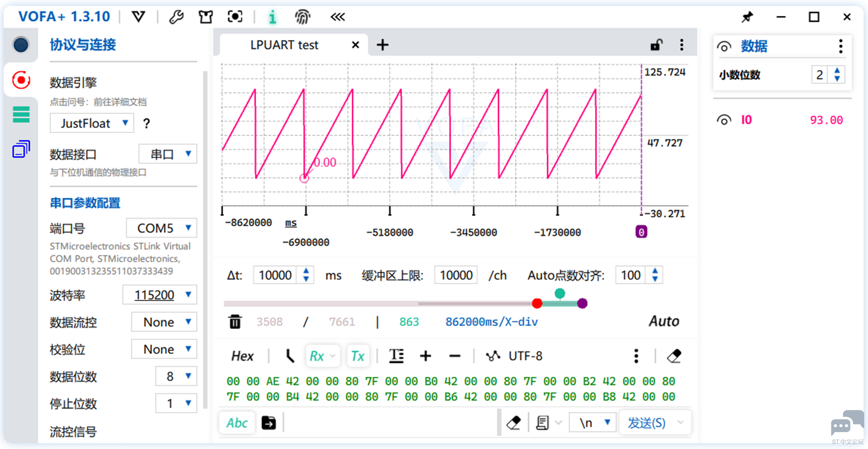Image resolution: width=868 pixels, height=449 pixels.
Task: Click the 发送(S) send button
Action: coord(647,423)
